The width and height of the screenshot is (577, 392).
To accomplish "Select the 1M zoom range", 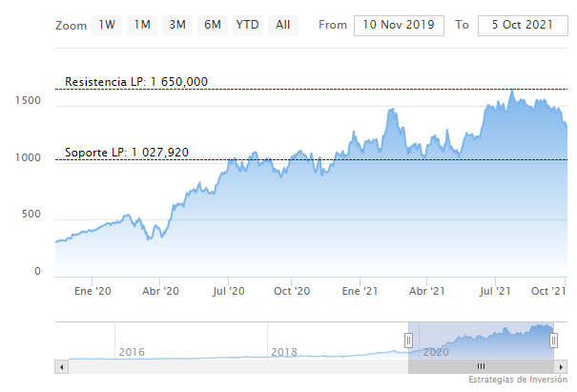I will click(142, 25).
